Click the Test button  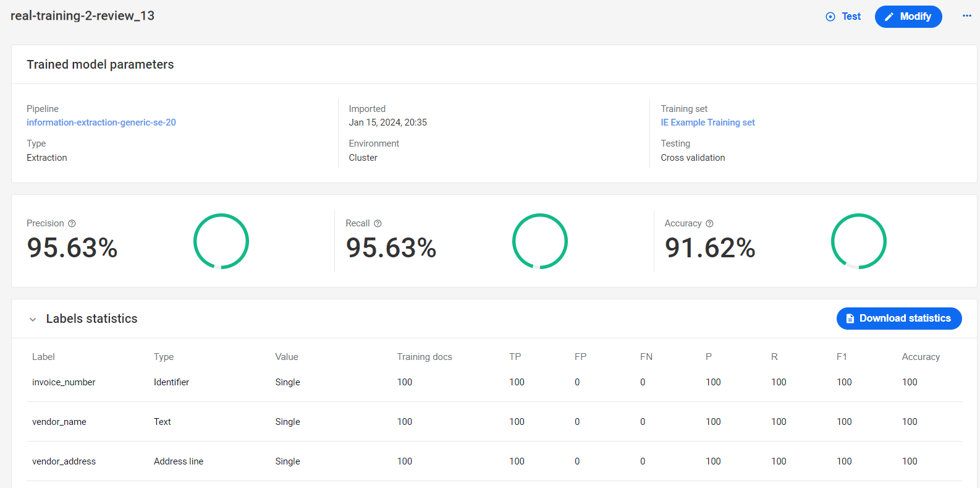tap(843, 17)
